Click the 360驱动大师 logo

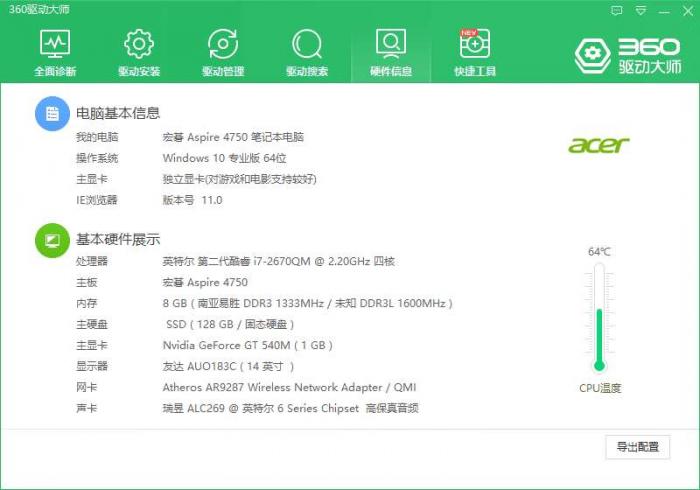(x=628, y=55)
